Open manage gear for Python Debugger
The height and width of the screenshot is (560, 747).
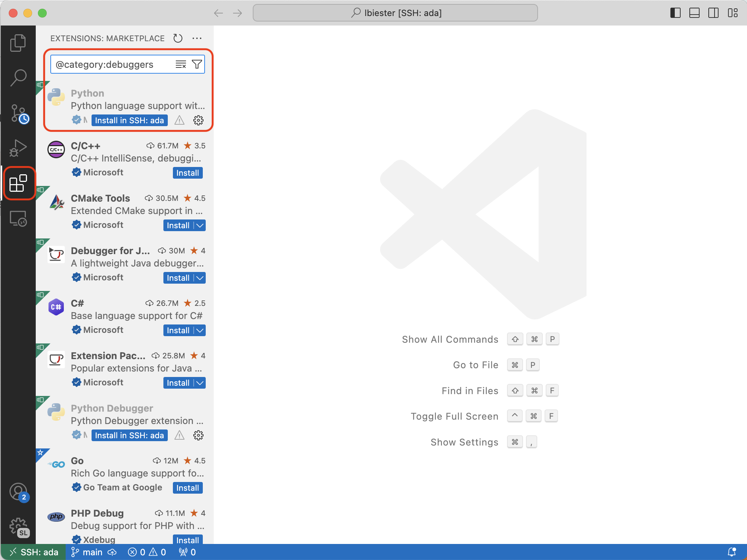[x=198, y=435]
